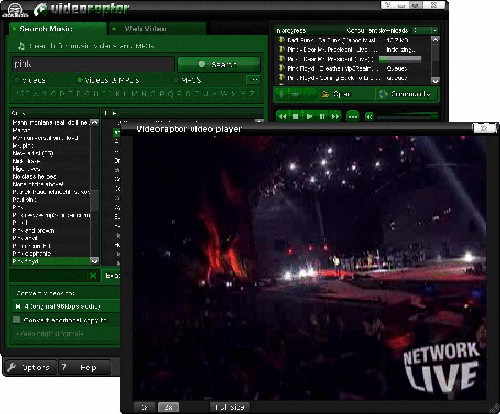Stop playback with the stop button

click(295, 117)
